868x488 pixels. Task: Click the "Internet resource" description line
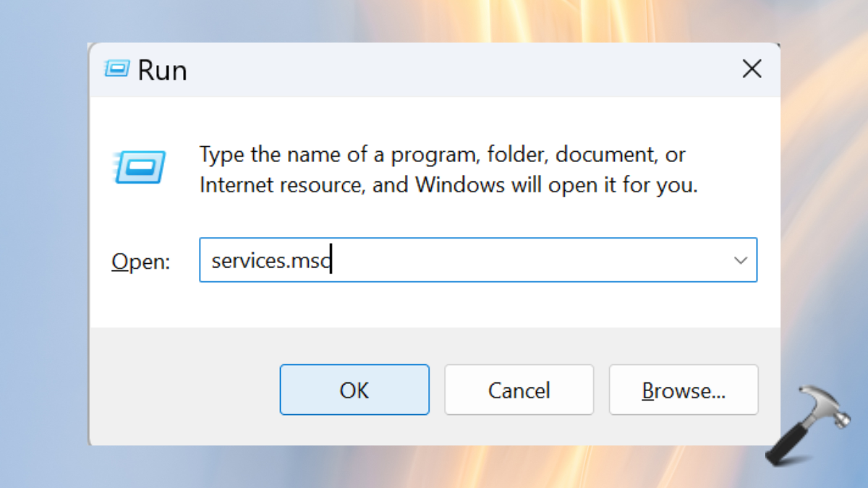point(448,185)
